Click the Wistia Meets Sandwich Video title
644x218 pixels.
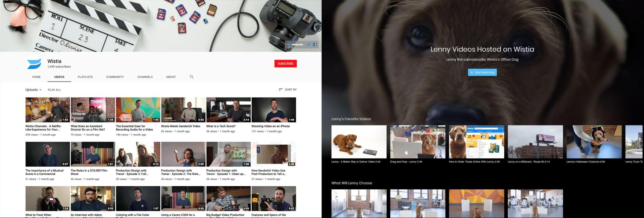click(181, 126)
